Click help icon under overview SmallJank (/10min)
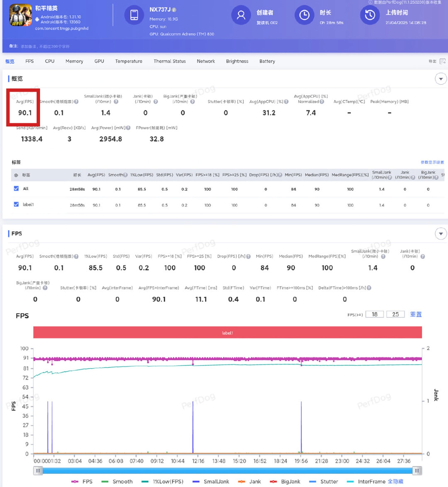Image resolution: width=448 pixels, height=487 pixels. click(x=116, y=102)
